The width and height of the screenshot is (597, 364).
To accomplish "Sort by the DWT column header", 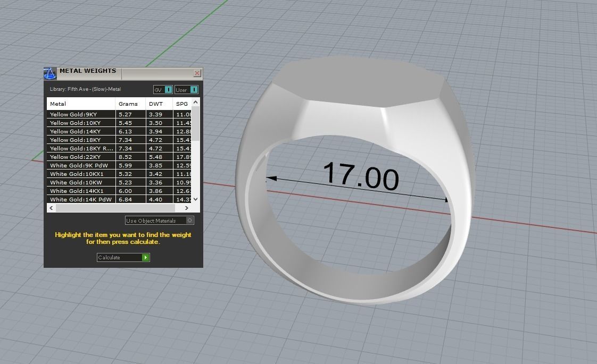I will tap(159, 104).
